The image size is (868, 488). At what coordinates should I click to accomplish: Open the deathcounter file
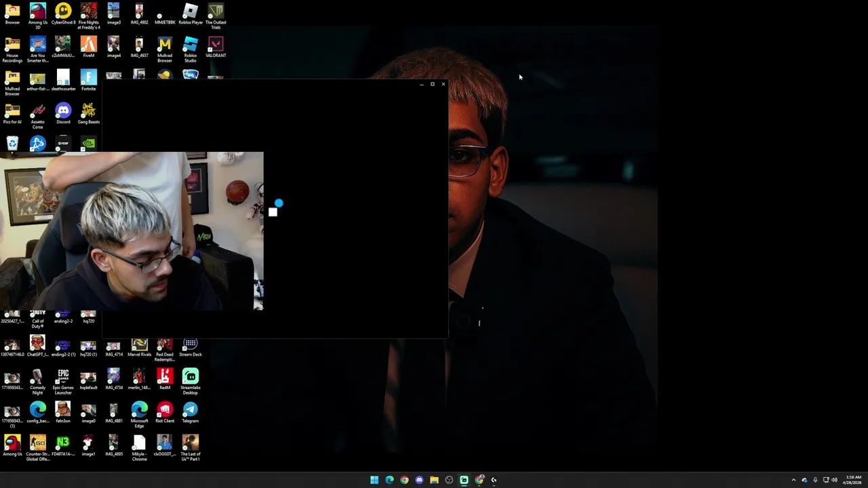point(63,81)
